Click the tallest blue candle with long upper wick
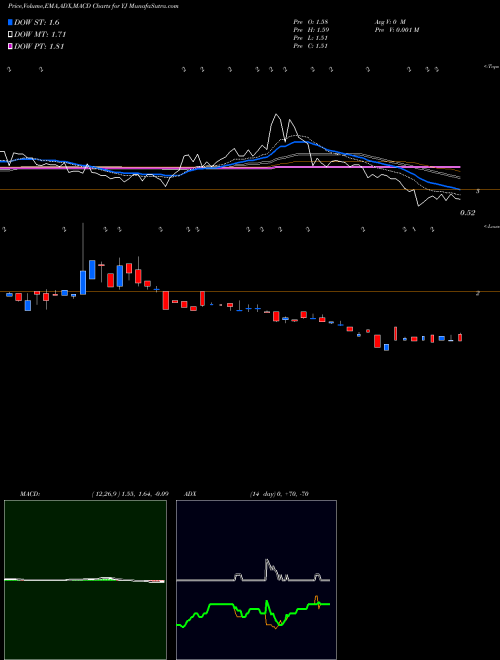 point(83,282)
